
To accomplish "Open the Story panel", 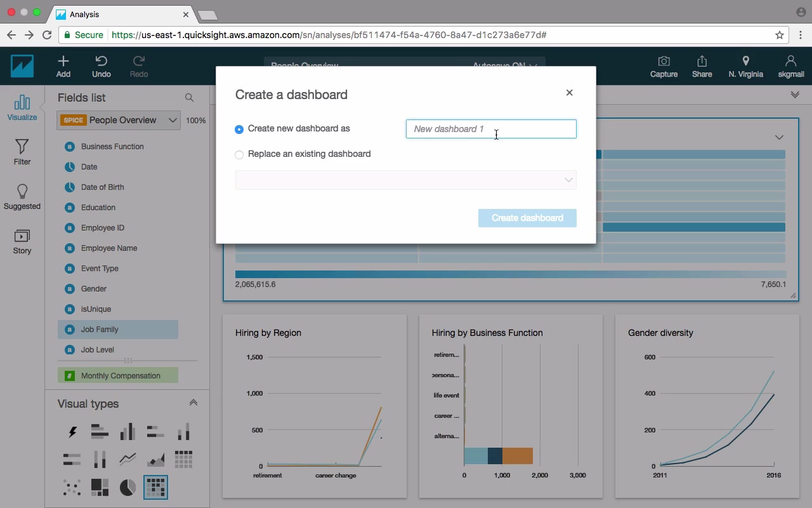I will [22, 241].
